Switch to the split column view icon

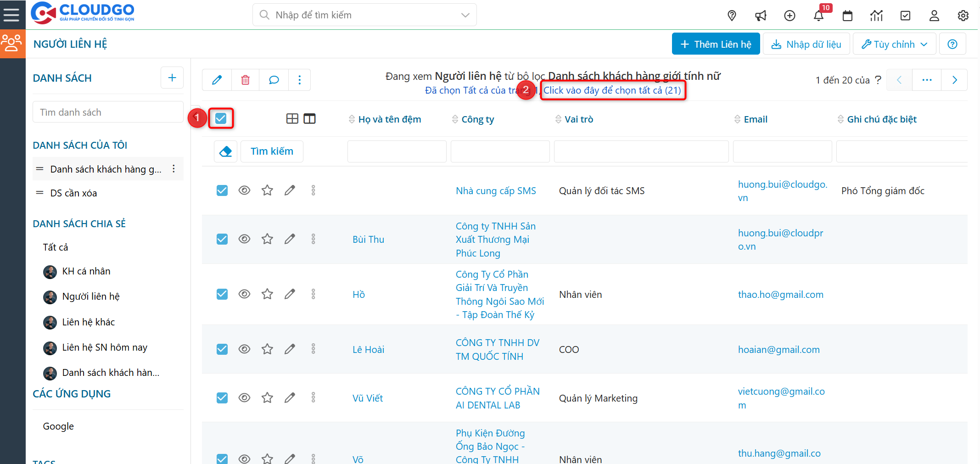coord(310,119)
